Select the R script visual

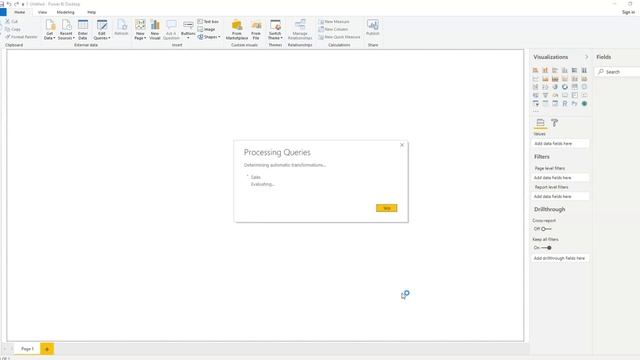click(x=565, y=104)
